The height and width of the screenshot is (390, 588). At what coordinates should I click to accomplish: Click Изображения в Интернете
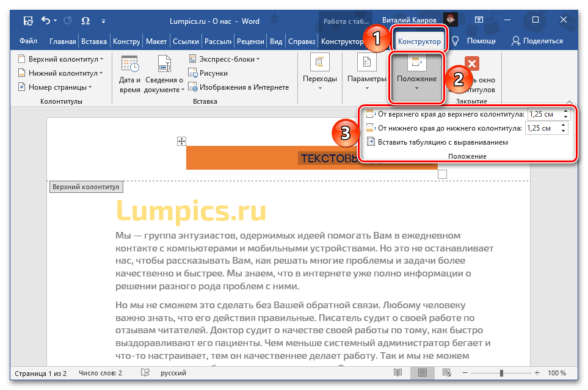(239, 87)
